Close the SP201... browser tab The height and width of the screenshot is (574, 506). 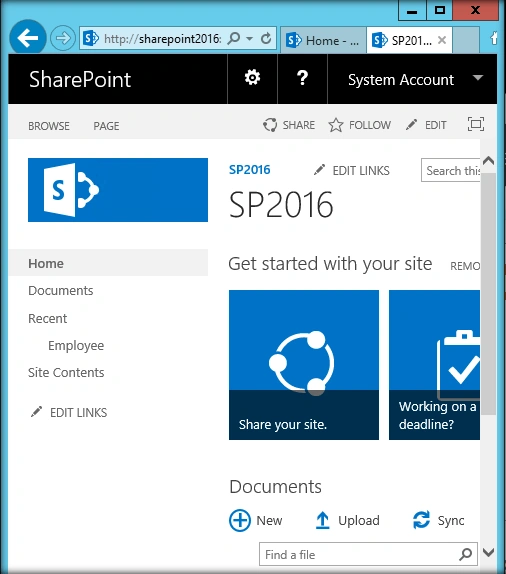coord(442,40)
